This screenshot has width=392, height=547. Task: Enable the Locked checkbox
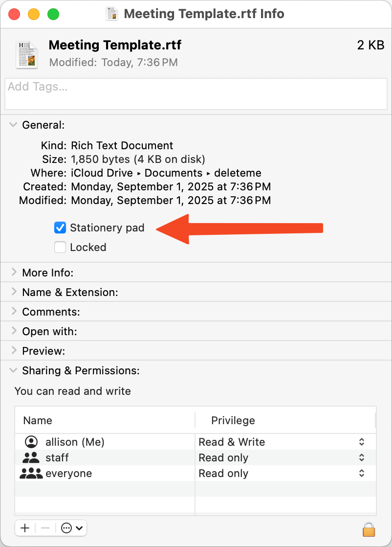60,247
